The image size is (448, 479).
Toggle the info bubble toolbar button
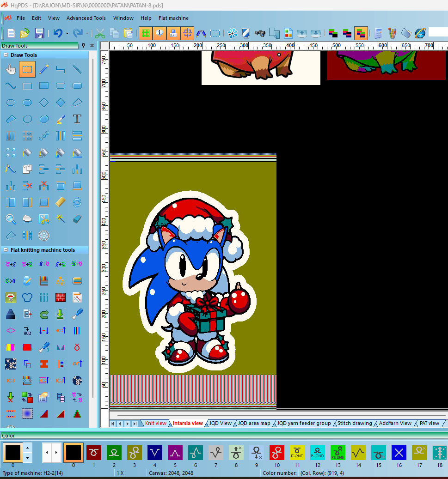tap(160, 33)
